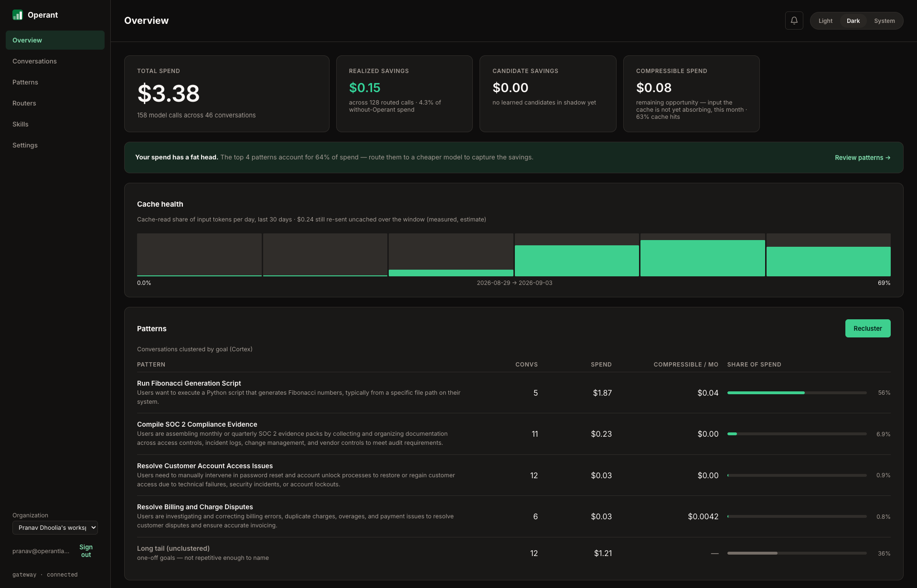Open the notifications bell

[794, 21]
